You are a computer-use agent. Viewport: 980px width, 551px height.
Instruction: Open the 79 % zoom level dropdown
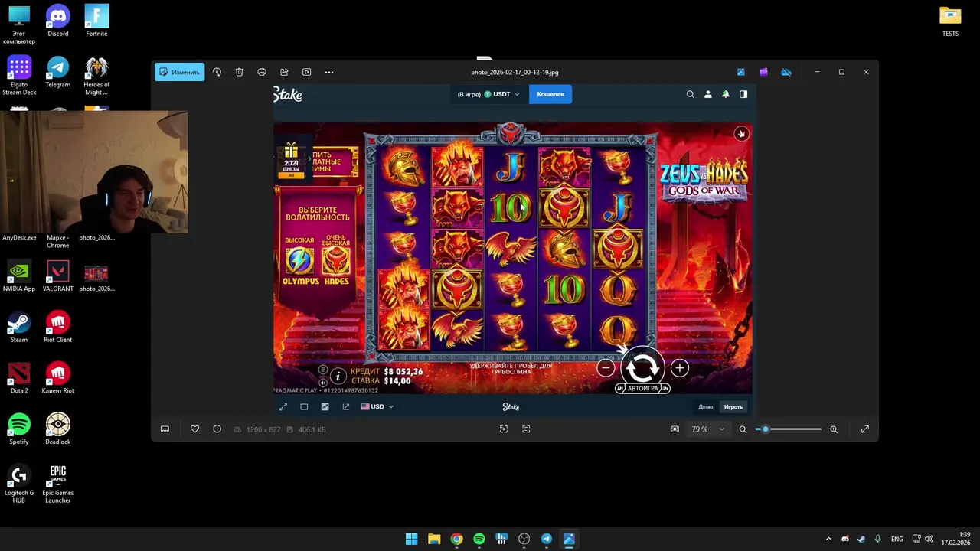click(x=708, y=429)
